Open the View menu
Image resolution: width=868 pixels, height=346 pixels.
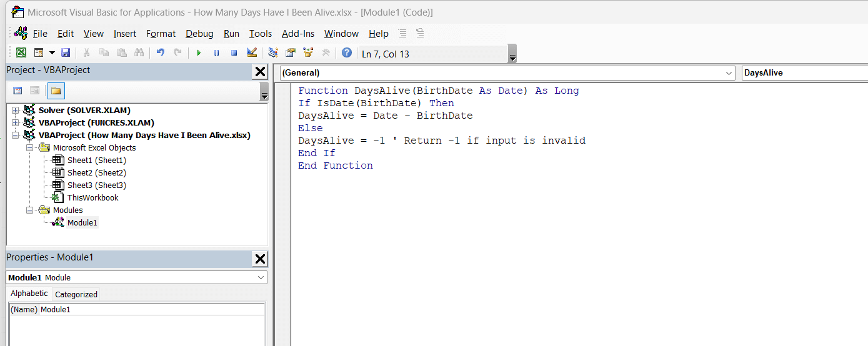click(x=94, y=34)
